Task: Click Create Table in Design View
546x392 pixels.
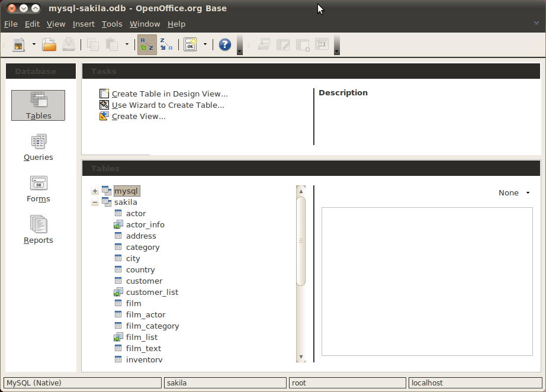Action: coord(169,94)
